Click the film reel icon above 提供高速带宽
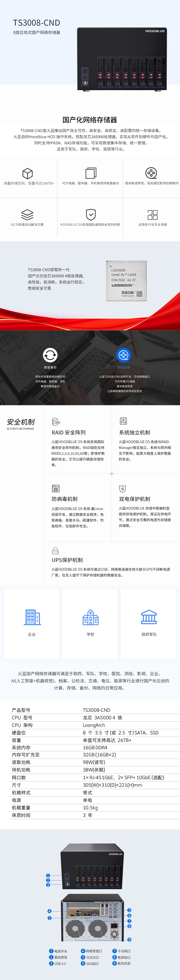 (151, 173)
